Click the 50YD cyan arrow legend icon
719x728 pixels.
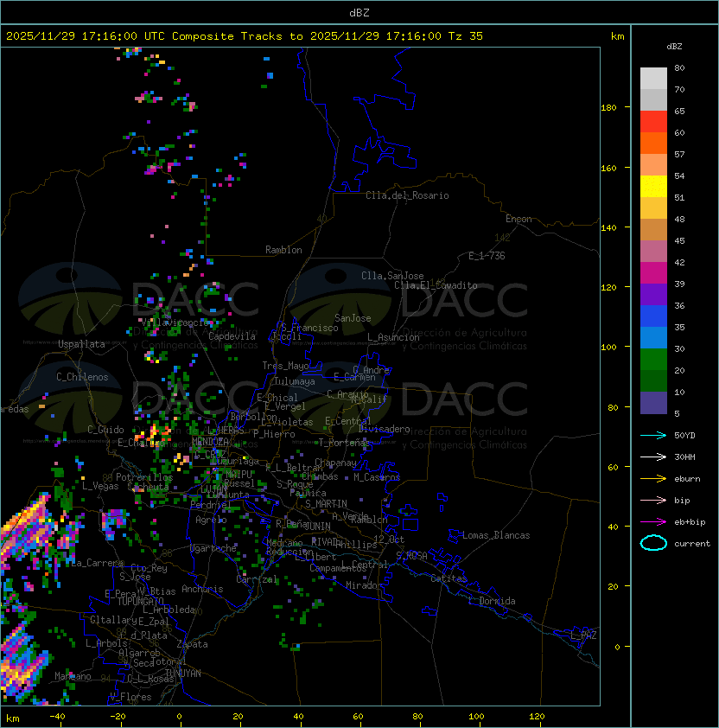tap(653, 435)
